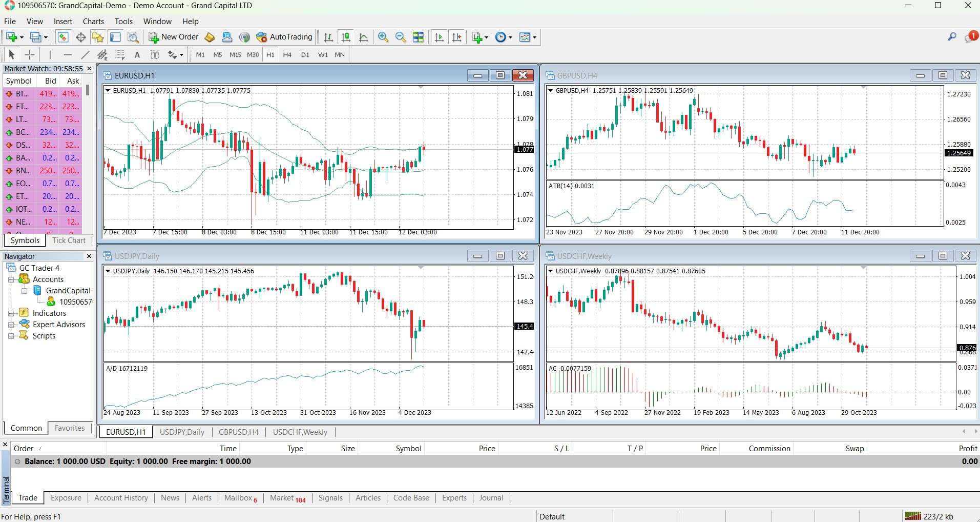Toggle AutoTrading on
Screen dimensions: 980x522
284,37
